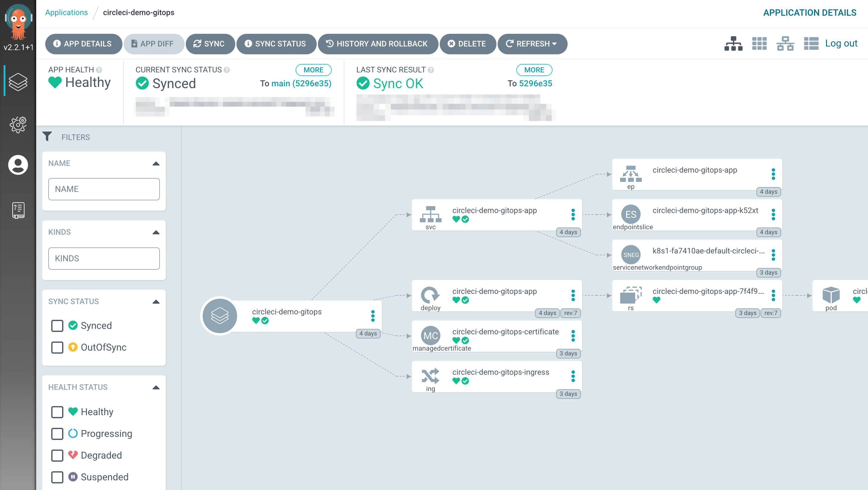Viewport: 868px width, 490px height.
Task: Click the DELETE button
Action: (x=468, y=44)
